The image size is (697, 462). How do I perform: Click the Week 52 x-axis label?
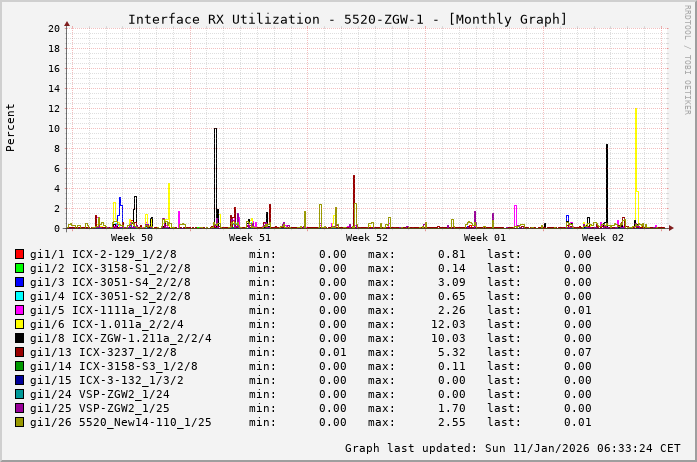[367, 238]
